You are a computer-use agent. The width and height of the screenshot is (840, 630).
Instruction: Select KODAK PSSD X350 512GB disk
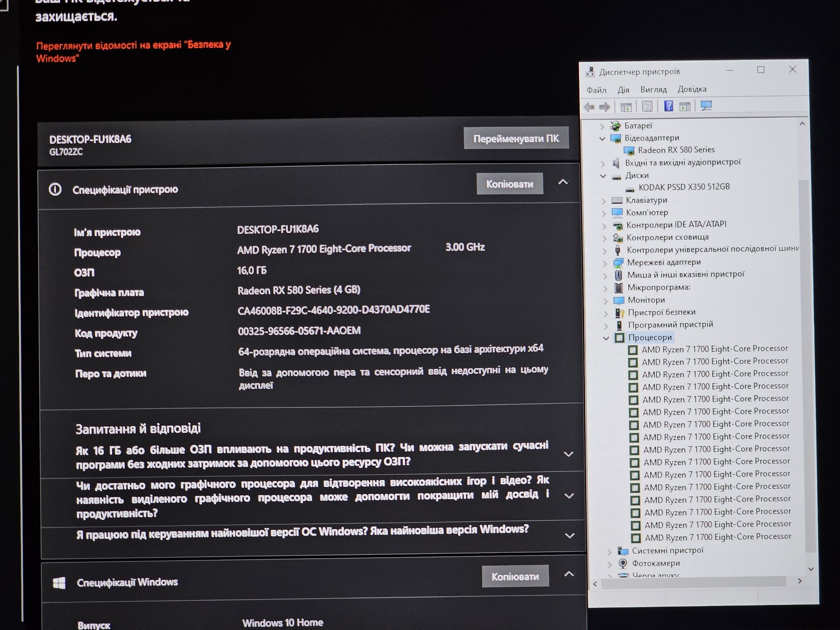click(x=684, y=187)
